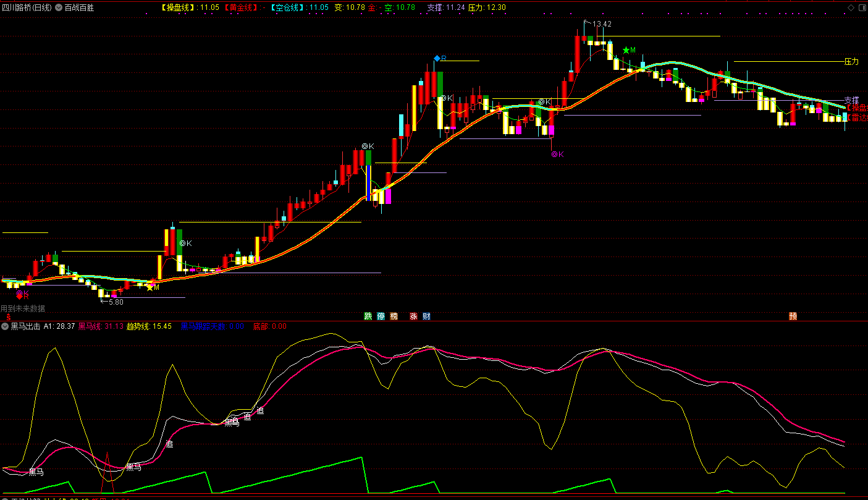This screenshot has width=868, height=500.
Task: Click the A1: 28.37 value
Action: pos(59,326)
